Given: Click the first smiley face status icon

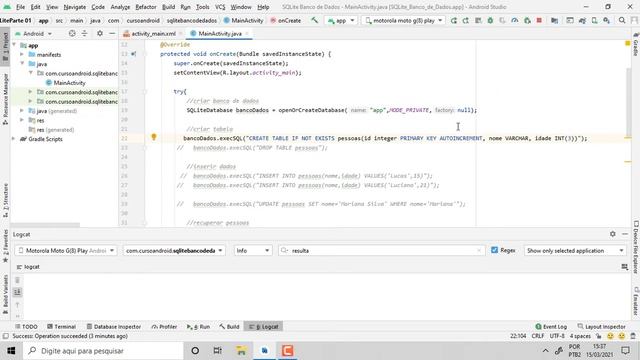Looking at the screenshot, I should click(610, 336).
